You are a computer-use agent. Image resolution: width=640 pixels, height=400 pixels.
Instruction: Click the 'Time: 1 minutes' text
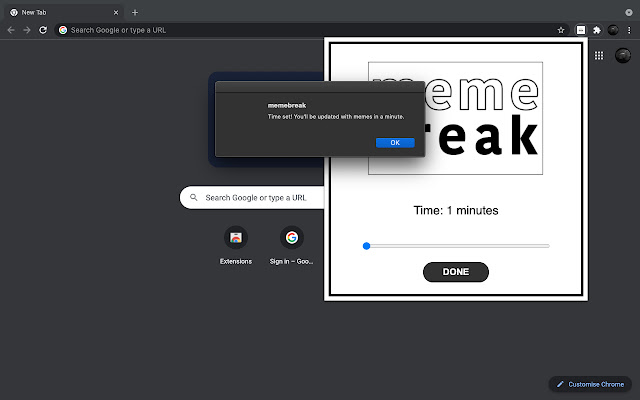pos(456,211)
